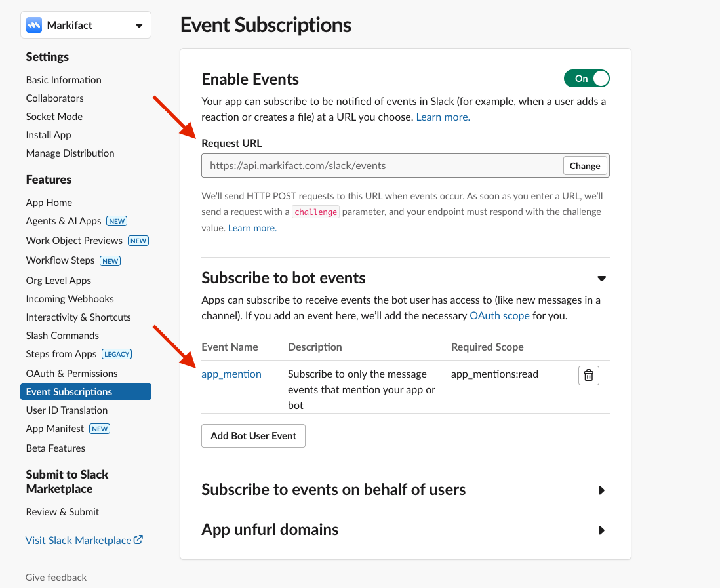Select Review & Submit under Submit to Slack Marketplace
Viewport: 720px width, 588px height.
pyautogui.click(x=62, y=511)
